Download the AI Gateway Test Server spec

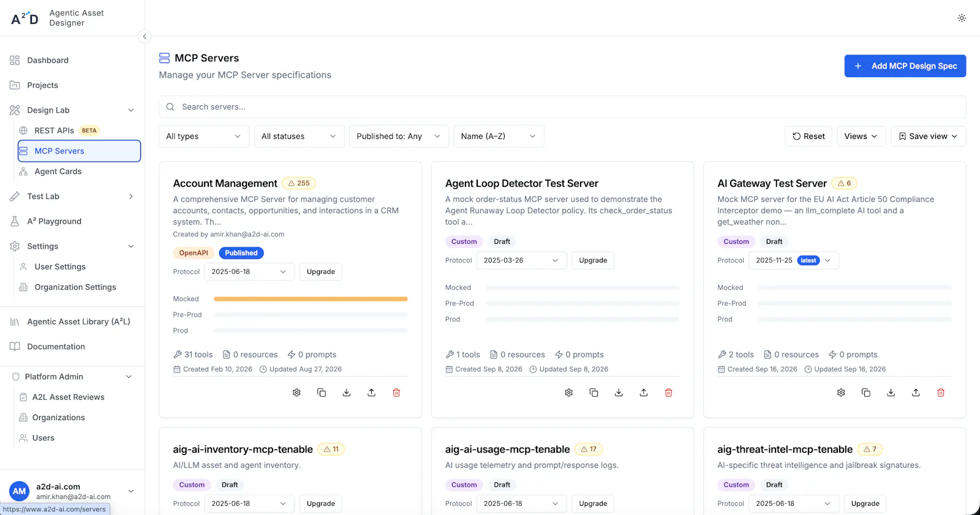891,393
